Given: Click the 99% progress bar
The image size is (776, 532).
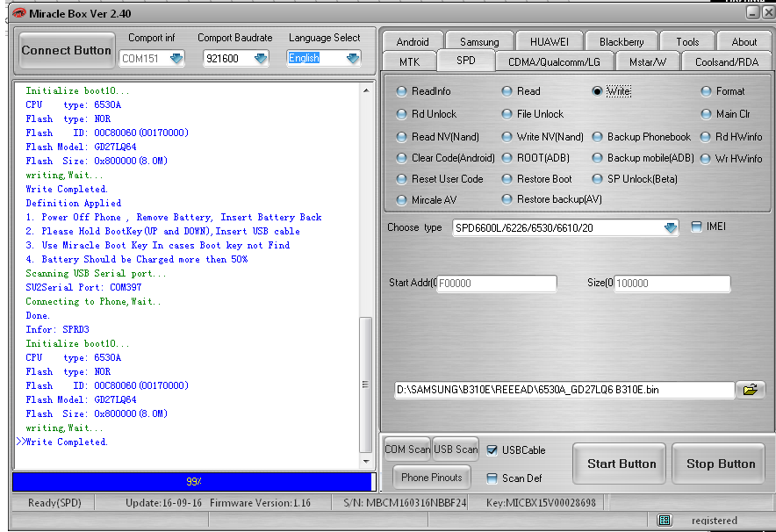Looking at the screenshot, I should [x=194, y=481].
